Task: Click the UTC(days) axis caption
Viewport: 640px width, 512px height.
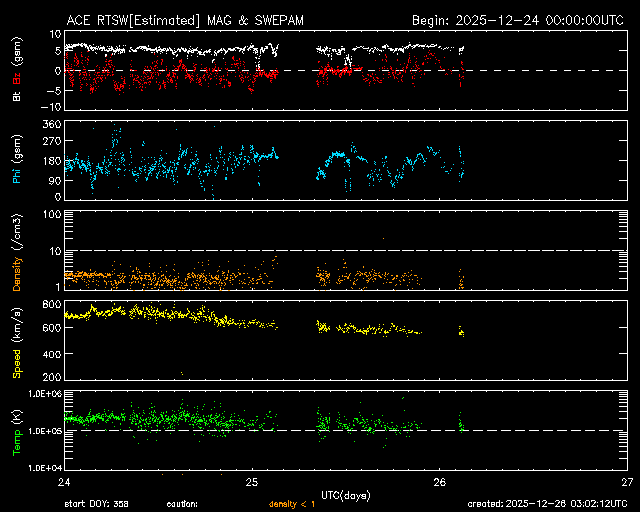Action: click(345, 494)
